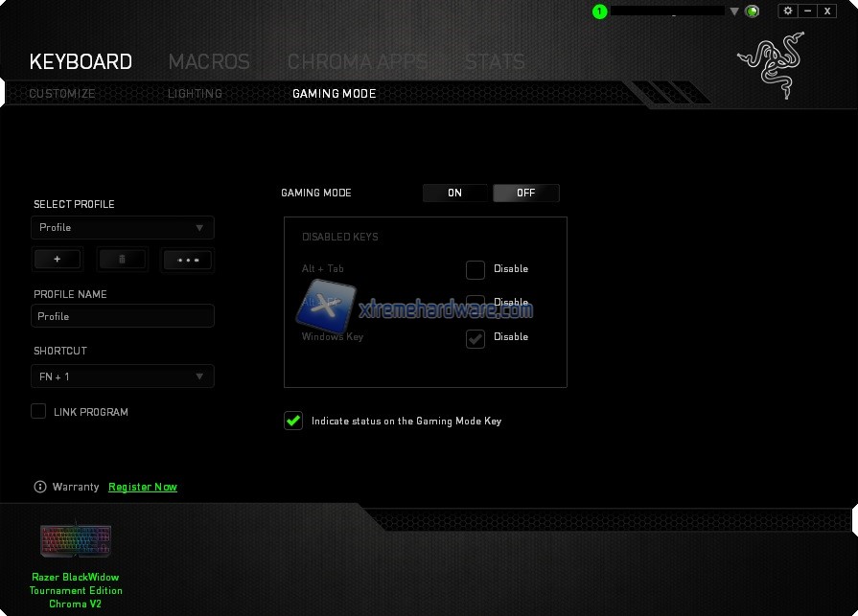Click the warranty info icon

pos(40,487)
